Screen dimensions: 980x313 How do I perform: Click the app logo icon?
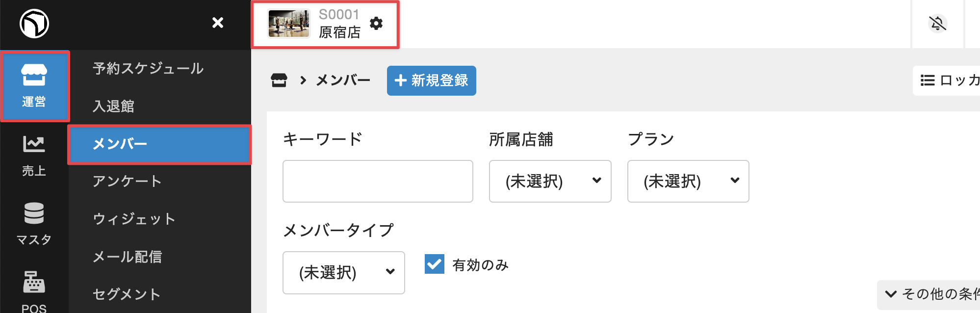click(34, 23)
